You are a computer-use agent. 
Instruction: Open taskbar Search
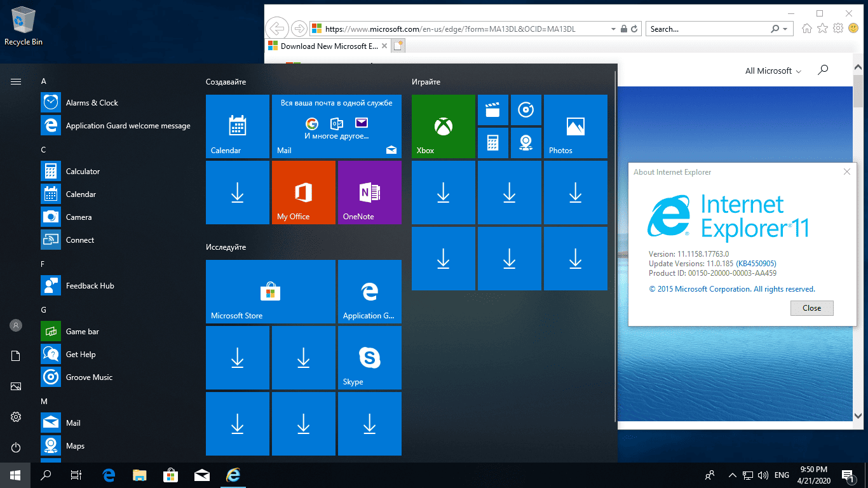(46, 475)
